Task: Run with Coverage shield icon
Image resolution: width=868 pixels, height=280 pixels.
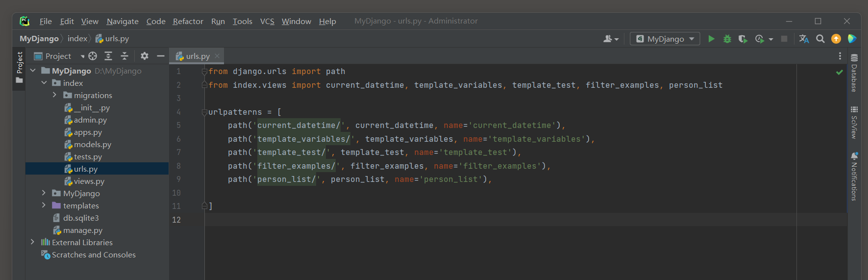Action: (743, 39)
